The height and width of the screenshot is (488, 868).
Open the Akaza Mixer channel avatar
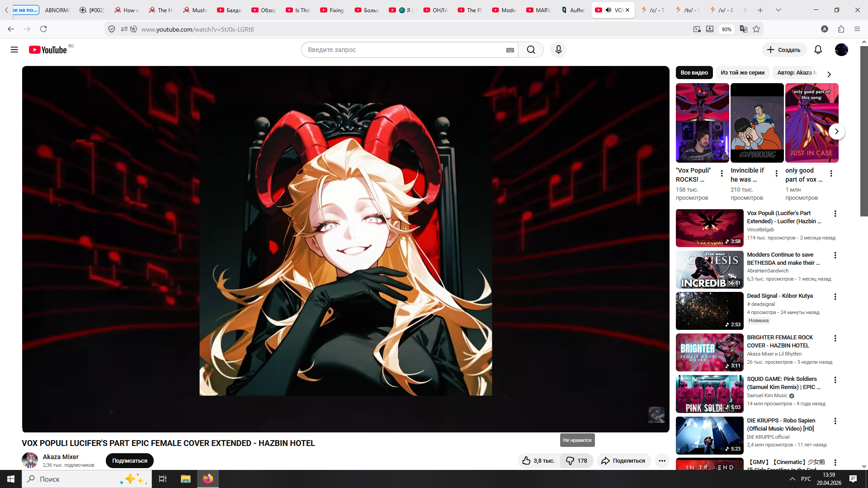(x=30, y=460)
